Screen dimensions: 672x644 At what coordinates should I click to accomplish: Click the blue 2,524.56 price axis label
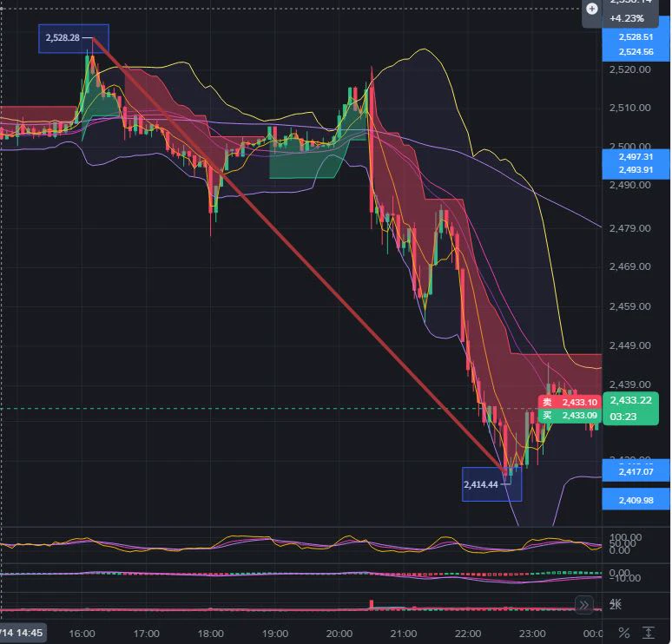click(636, 52)
